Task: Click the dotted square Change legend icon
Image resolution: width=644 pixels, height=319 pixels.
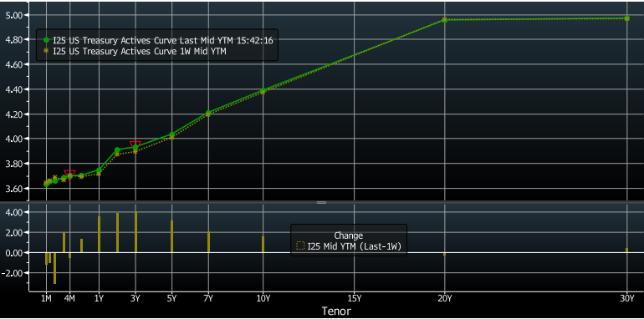Action: (300, 246)
